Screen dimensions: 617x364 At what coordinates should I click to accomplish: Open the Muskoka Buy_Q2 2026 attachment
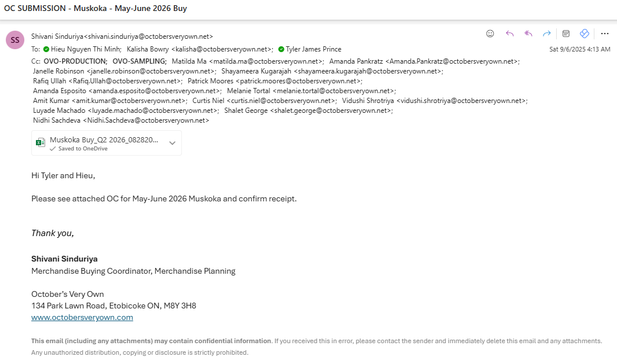pos(104,140)
